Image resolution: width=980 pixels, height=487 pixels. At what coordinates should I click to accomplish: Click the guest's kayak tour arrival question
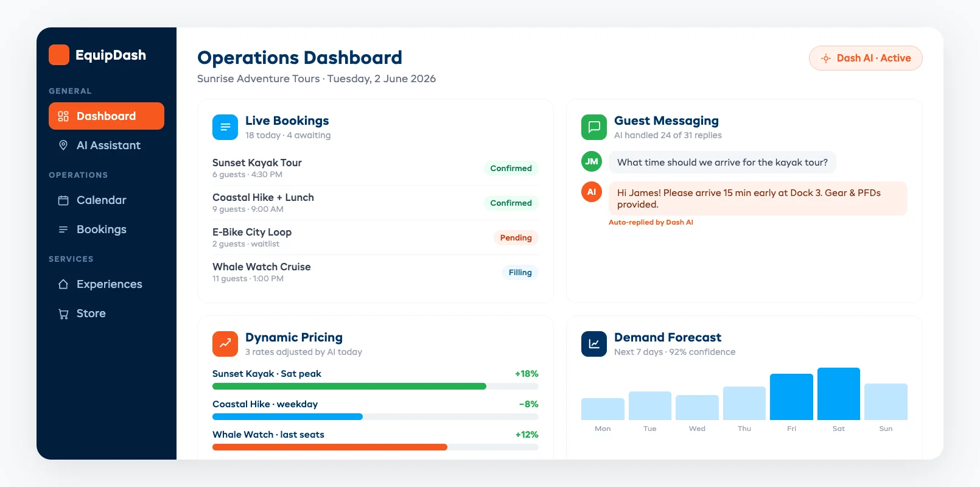[x=723, y=163]
